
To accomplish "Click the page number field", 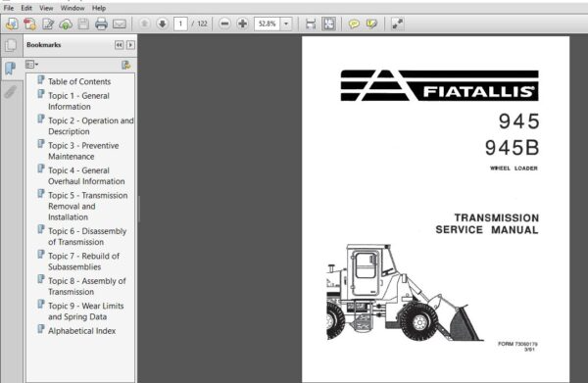I will (x=180, y=24).
